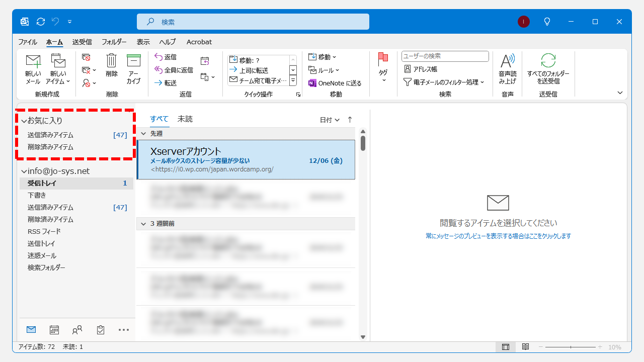Adjust the zoom slider at bottom right
The width and height of the screenshot is (644, 362).
pyautogui.click(x=571, y=346)
